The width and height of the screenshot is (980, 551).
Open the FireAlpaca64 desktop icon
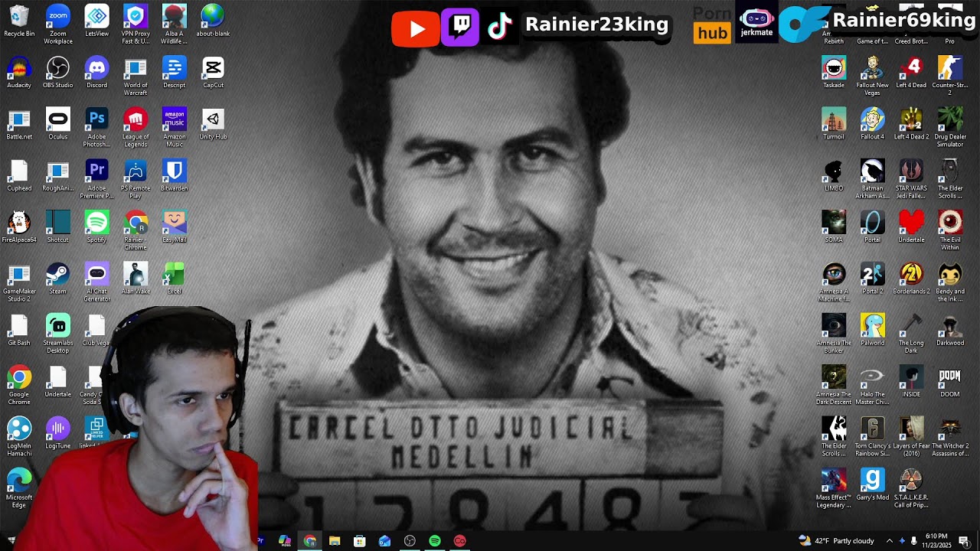19,227
